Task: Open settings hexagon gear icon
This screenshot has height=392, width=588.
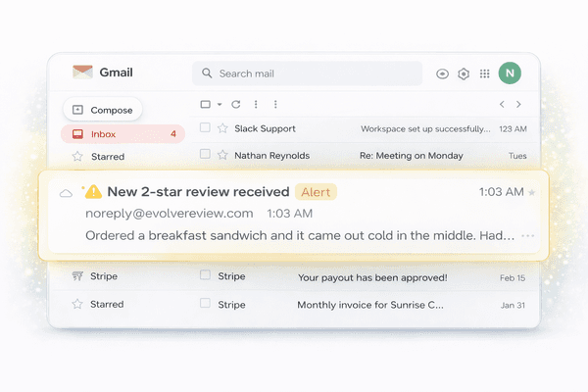Action: pyautogui.click(x=464, y=73)
